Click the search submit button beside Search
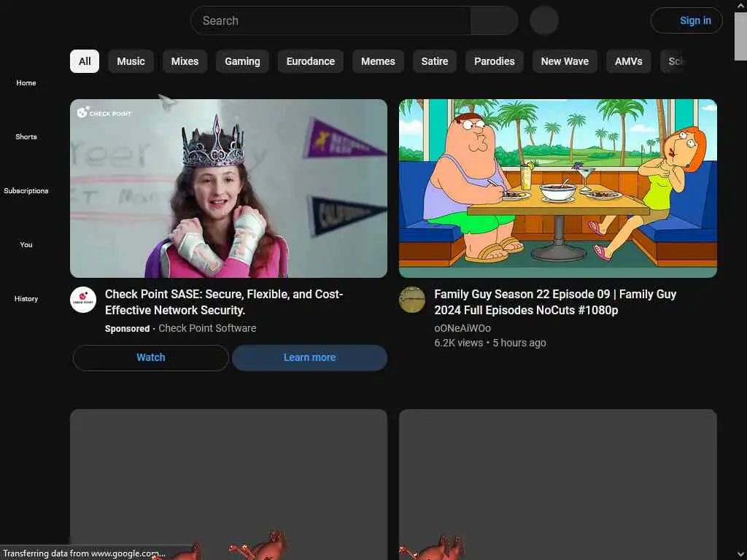The height and width of the screenshot is (560, 747). 494,20
